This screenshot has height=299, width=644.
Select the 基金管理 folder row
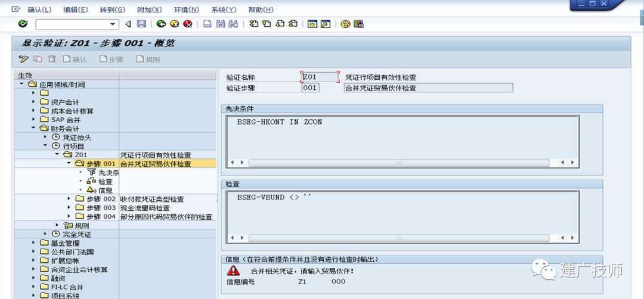[x=115, y=243]
